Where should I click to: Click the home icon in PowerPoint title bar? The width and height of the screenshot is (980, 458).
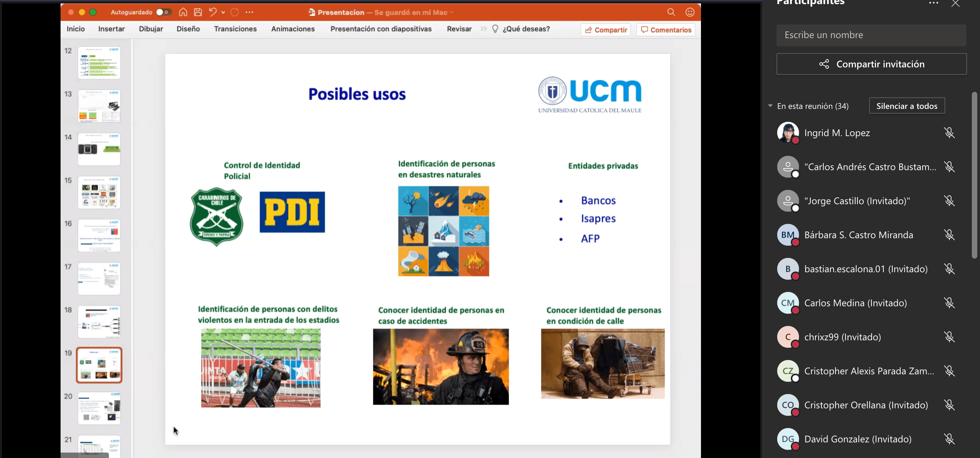(x=183, y=12)
